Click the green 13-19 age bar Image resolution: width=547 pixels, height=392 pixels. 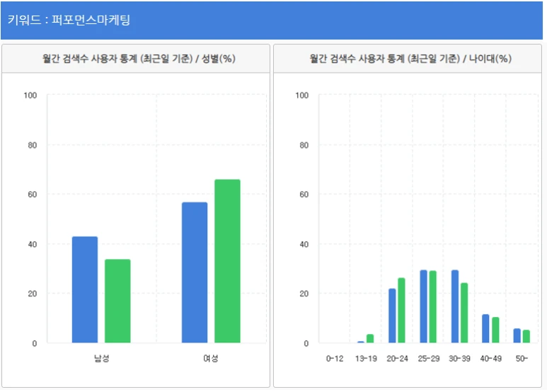click(370, 338)
